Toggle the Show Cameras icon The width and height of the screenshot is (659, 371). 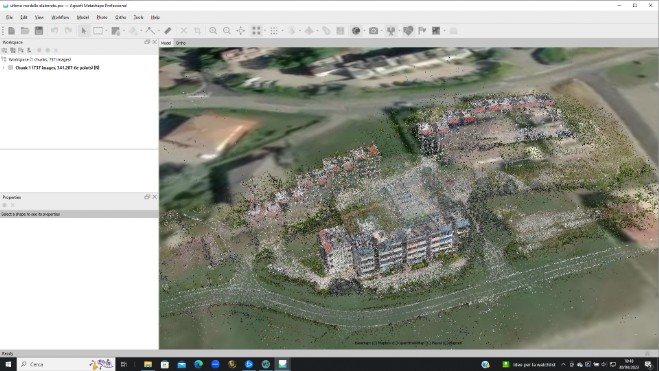pos(373,31)
